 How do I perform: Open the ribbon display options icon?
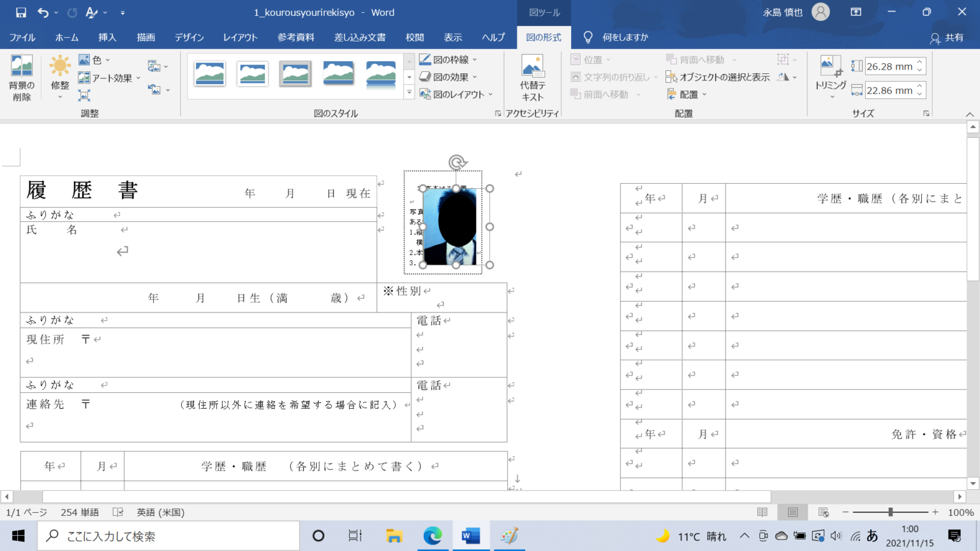click(856, 12)
